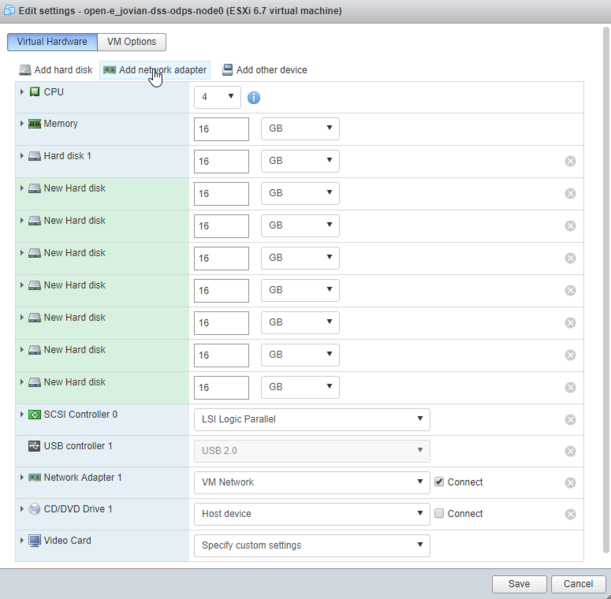This screenshot has width=611, height=599.
Task: Expand the Memory settings row
Action: [22, 124]
